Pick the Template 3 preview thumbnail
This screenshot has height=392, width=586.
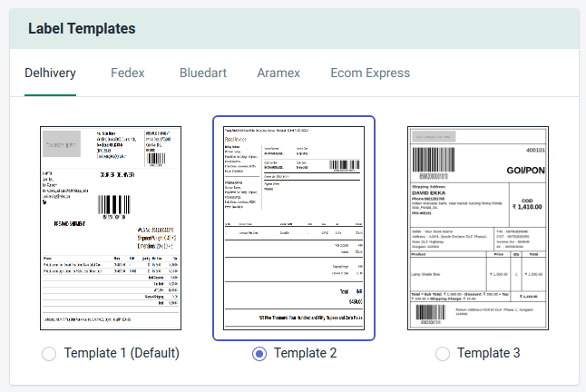[x=476, y=228]
